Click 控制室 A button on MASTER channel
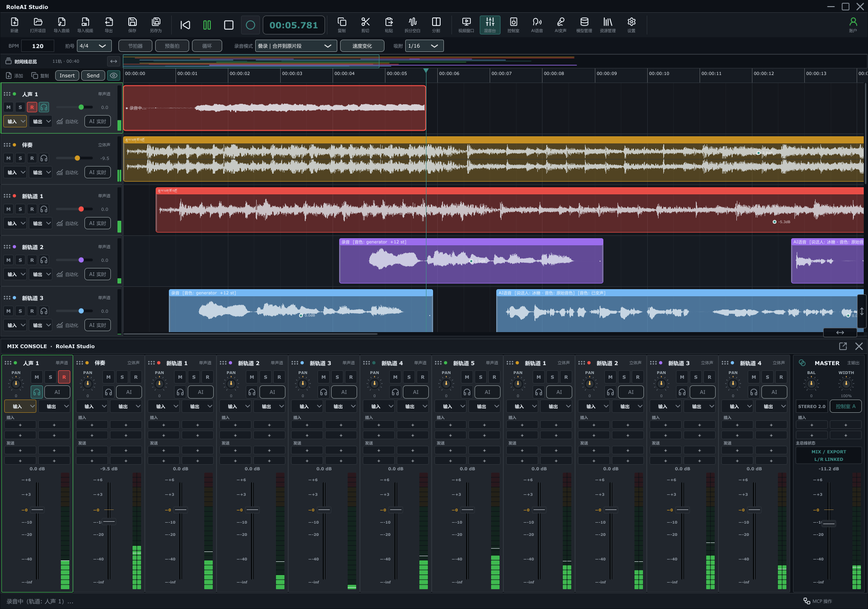Viewport: 868px width, 609px height. pyautogui.click(x=846, y=406)
